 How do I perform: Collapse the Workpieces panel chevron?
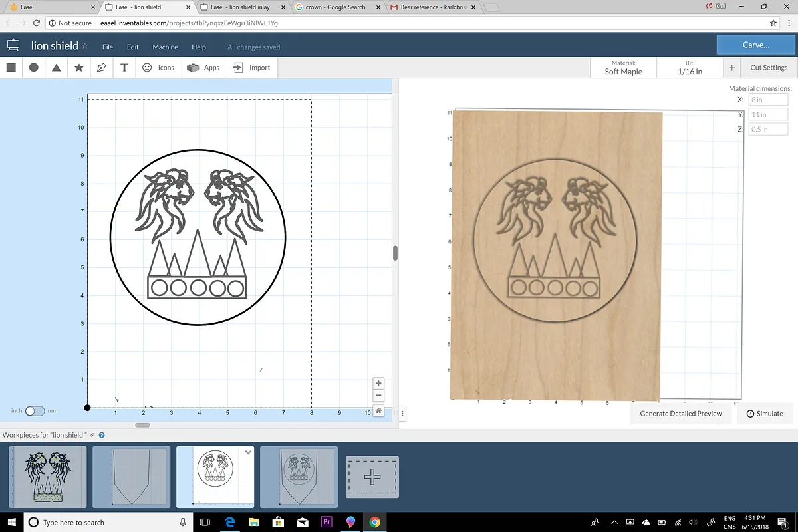point(92,435)
